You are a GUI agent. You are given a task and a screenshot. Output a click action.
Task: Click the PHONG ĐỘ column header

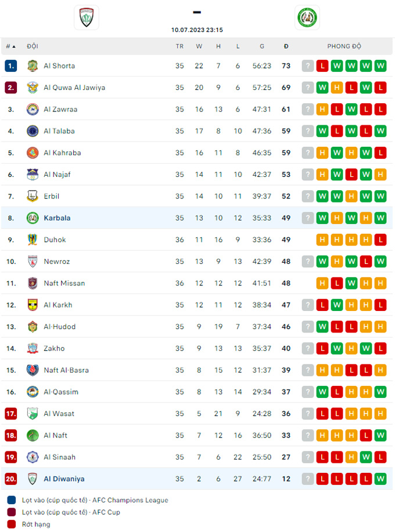tap(344, 46)
